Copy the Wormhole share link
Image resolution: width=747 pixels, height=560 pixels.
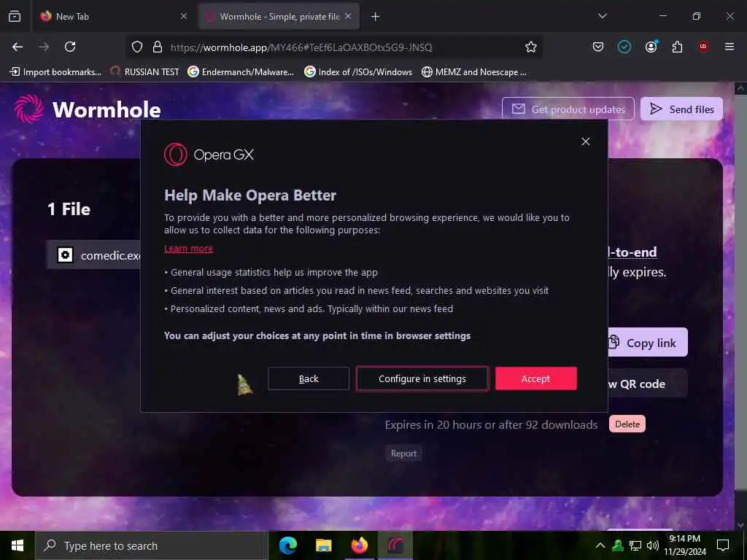click(x=648, y=343)
